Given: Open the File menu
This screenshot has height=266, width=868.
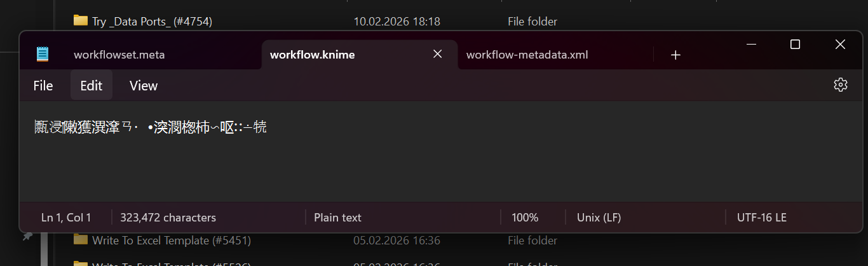Looking at the screenshot, I should (43, 85).
